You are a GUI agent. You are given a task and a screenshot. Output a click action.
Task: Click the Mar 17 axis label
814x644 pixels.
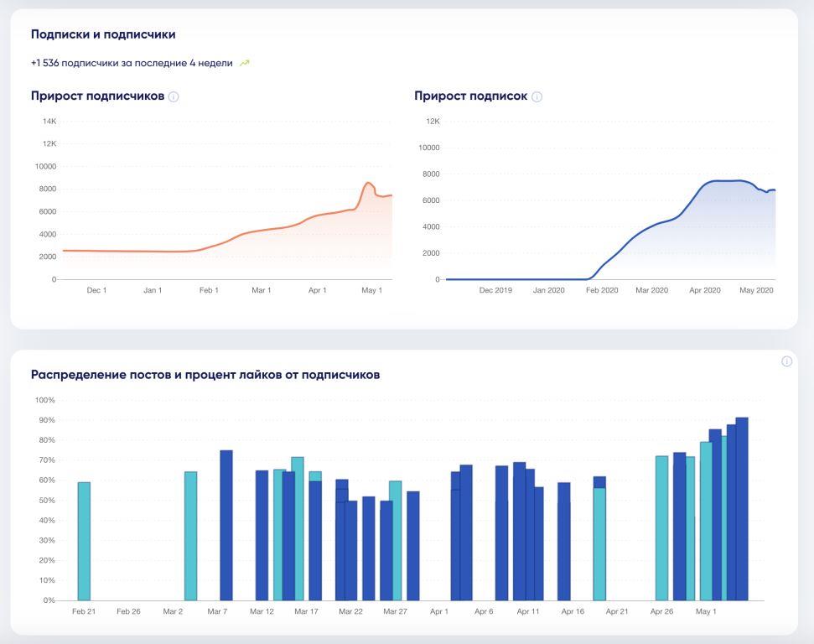[306, 611]
